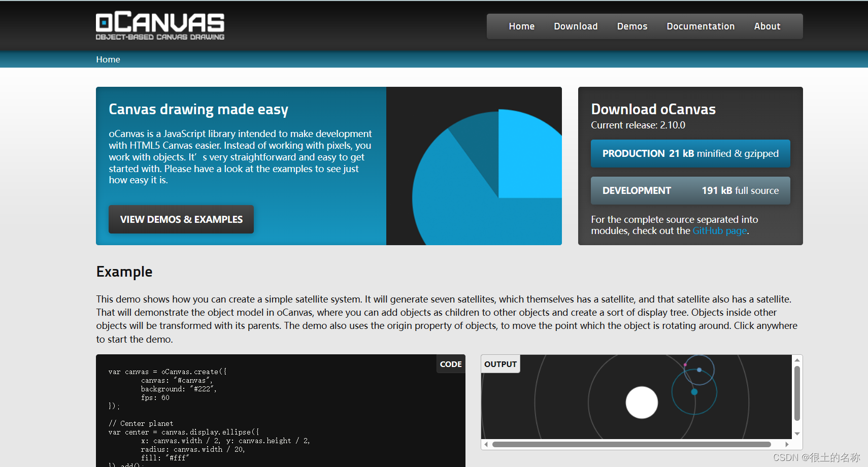
Task: Click the Home breadcrumb link
Action: (x=108, y=59)
